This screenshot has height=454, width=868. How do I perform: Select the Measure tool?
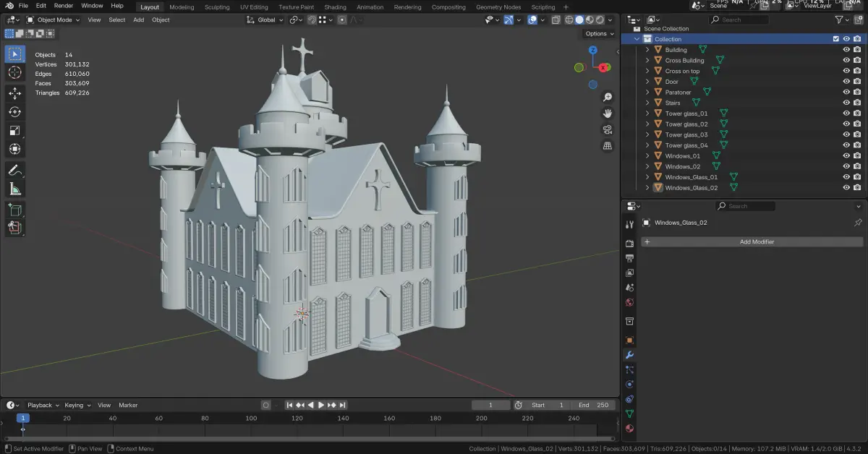click(15, 189)
